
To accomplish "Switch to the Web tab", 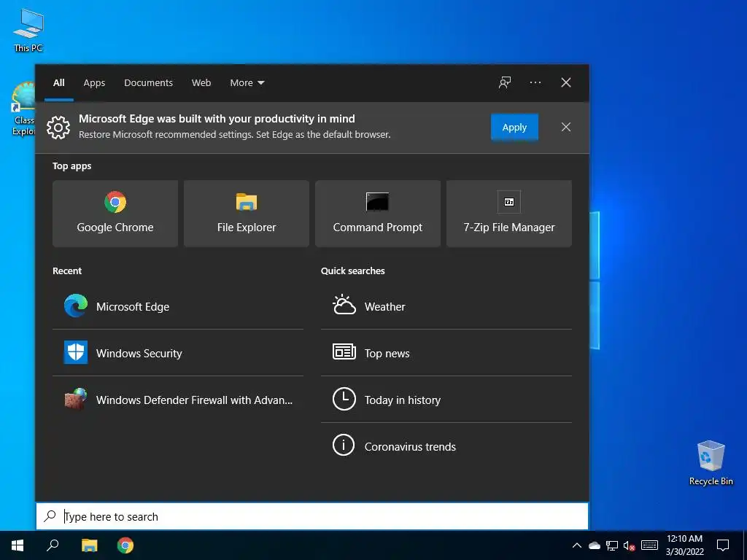I will click(x=201, y=82).
